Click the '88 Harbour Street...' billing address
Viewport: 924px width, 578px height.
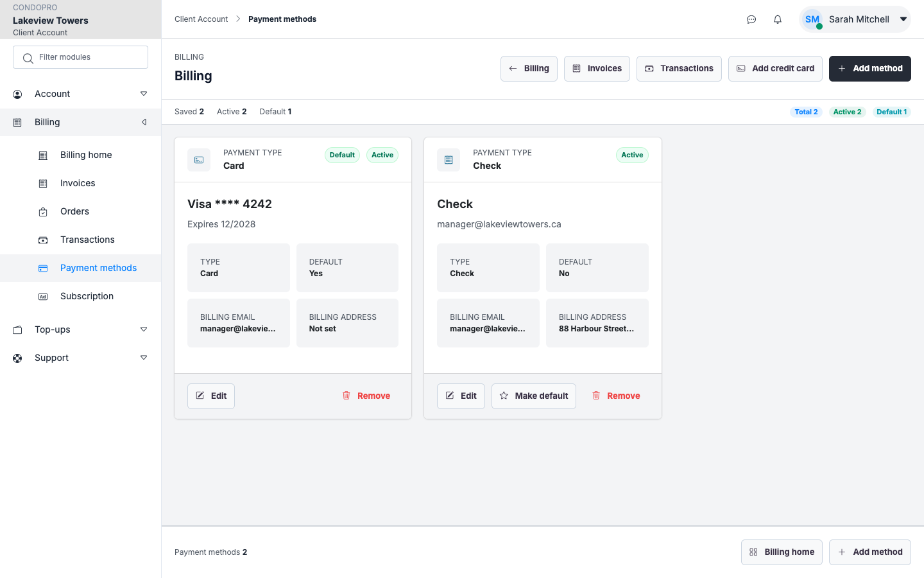[596, 329]
